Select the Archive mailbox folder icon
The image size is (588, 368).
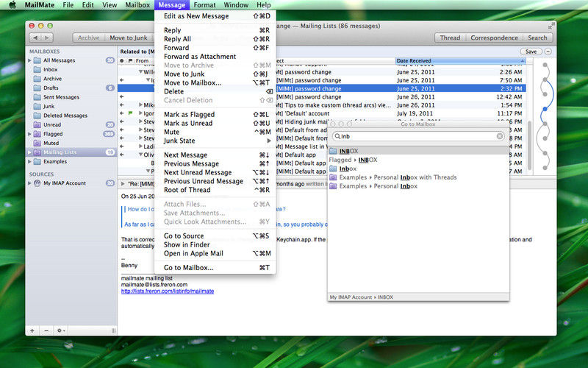[37, 79]
